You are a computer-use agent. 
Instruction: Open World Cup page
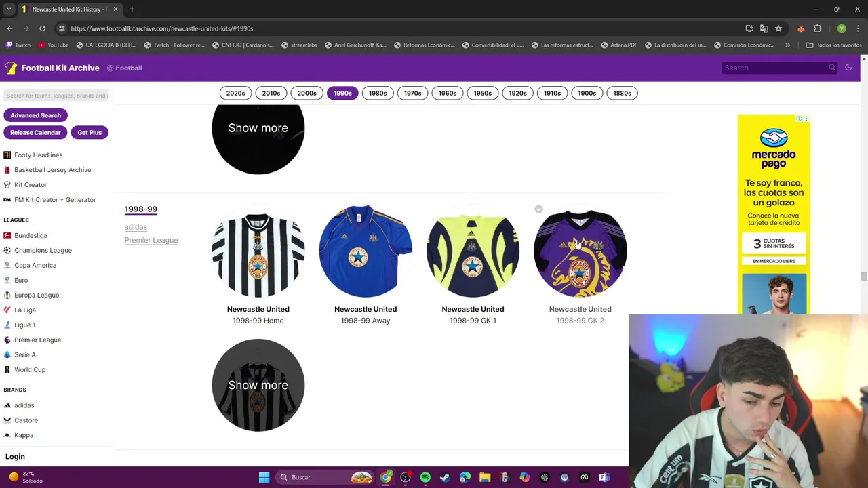(30, 370)
